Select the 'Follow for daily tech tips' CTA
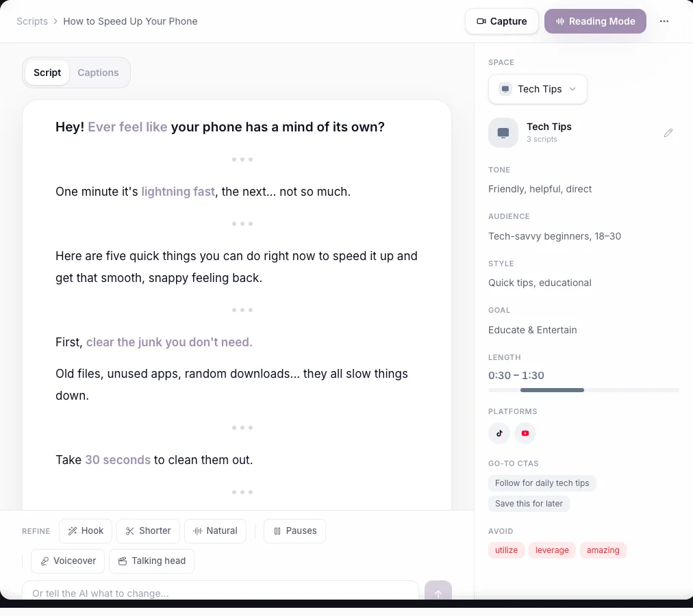The image size is (693, 616). click(x=542, y=483)
